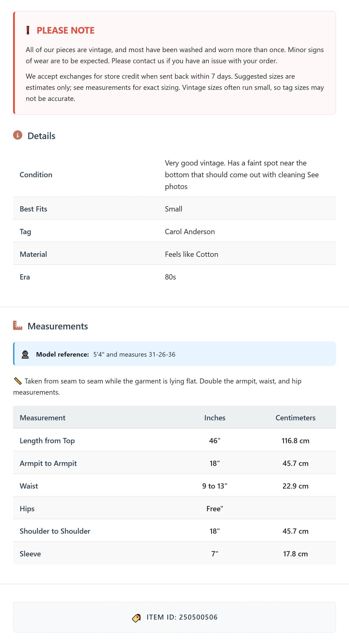The height and width of the screenshot is (644, 349).
Task: Click the Inches column header
Action: coord(215,417)
